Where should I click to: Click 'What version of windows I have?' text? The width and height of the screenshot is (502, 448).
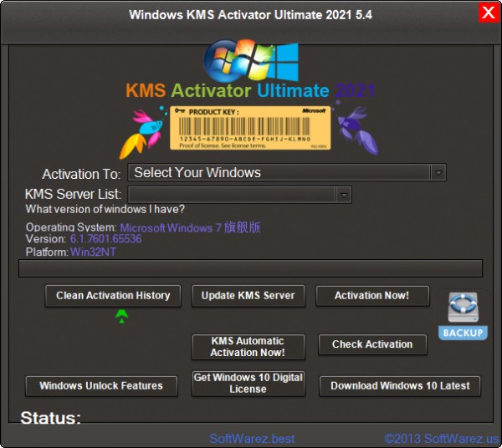coord(105,209)
